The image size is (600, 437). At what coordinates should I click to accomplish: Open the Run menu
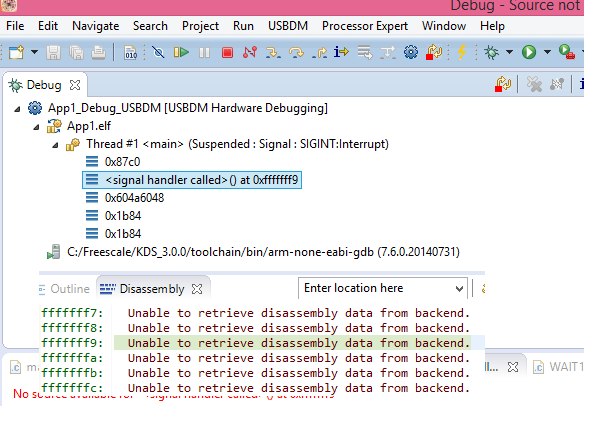[x=243, y=26]
